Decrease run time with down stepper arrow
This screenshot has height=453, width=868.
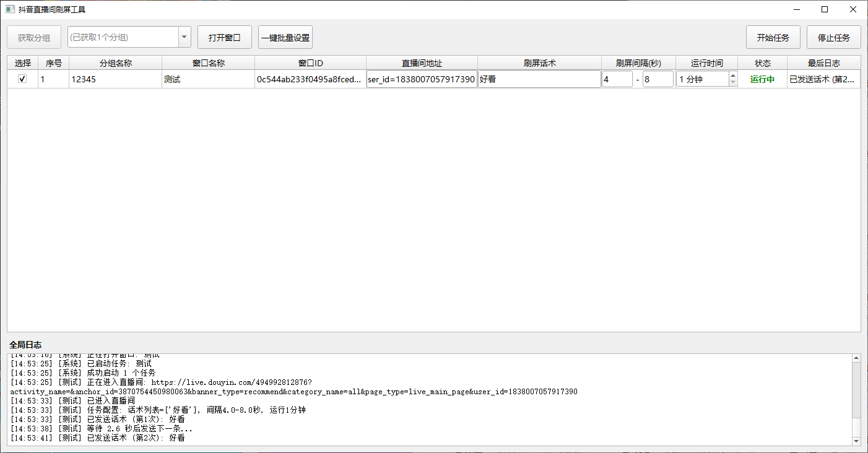[x=733, y=83]
